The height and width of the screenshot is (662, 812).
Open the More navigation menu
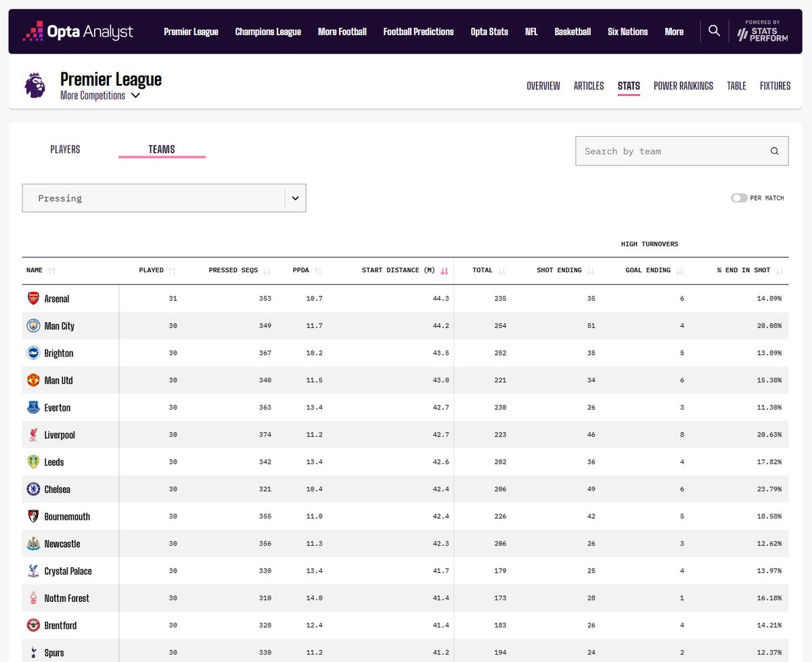pyautogui.click(x=674, y=31)
